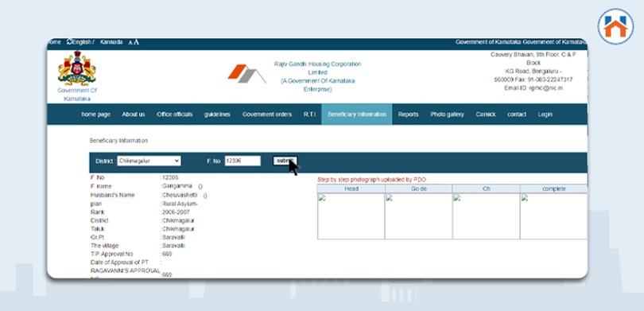Switch the language to Kannada
Screen dimensions: 644x311
tap(111, 42)
